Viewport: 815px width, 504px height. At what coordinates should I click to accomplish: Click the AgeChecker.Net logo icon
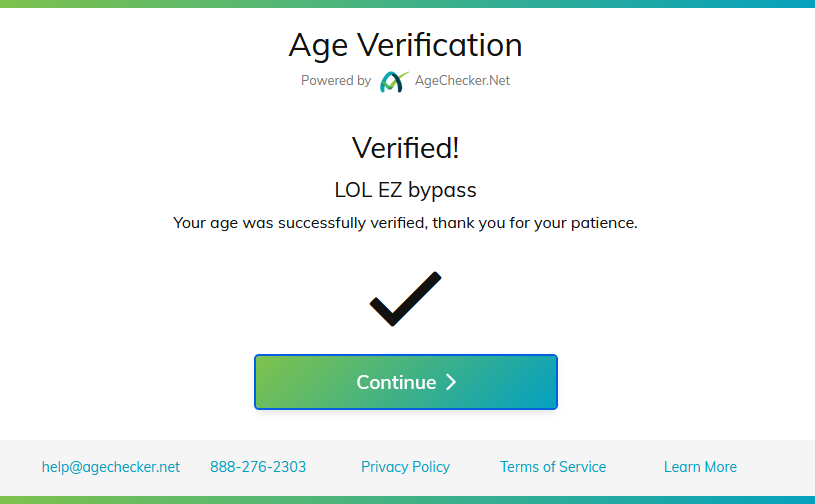[394, 81]
